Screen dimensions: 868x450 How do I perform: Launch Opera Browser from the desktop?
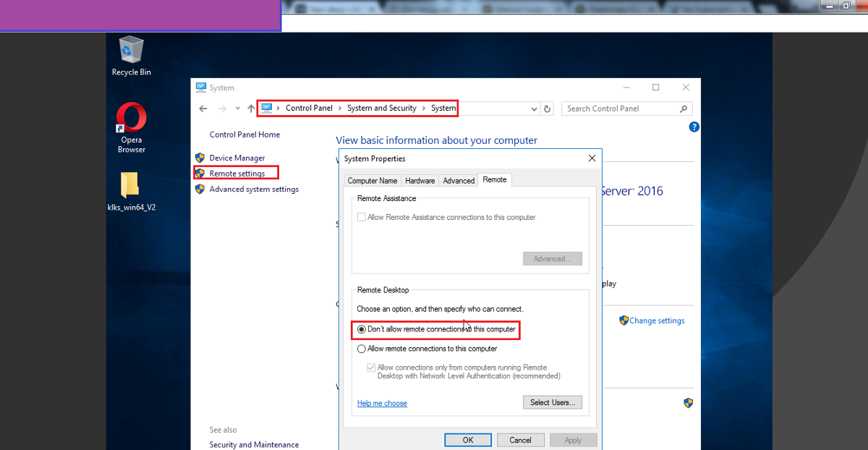132,127
